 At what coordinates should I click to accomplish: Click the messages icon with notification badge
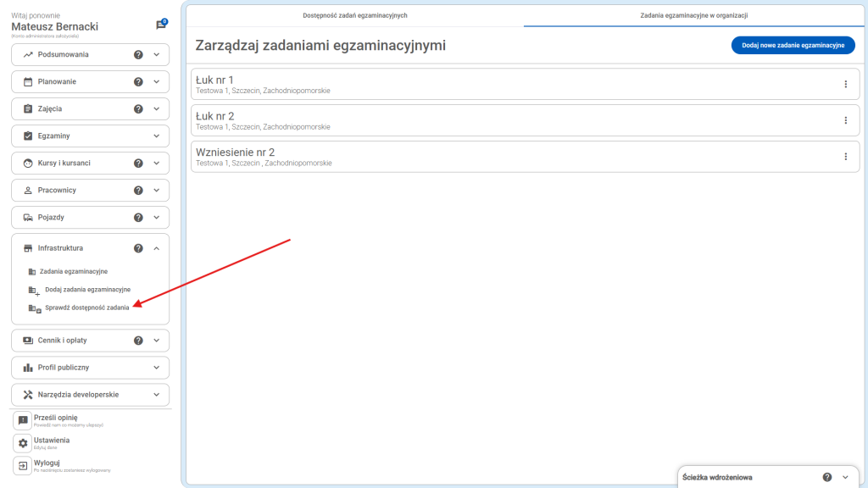(x=161, y=25)
